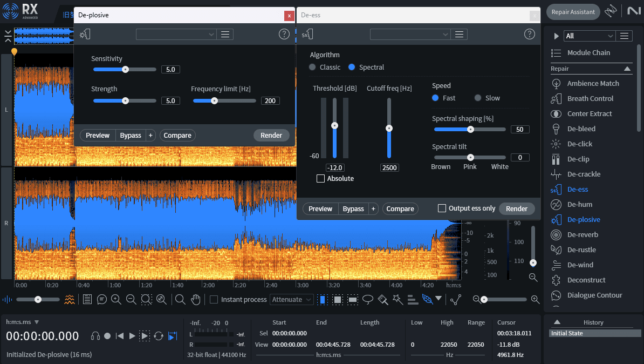Image resolution: width=644 pixels, height=364 pixels.
Task: Click the Spectral shaping slider handle
Action: [471, 130]
